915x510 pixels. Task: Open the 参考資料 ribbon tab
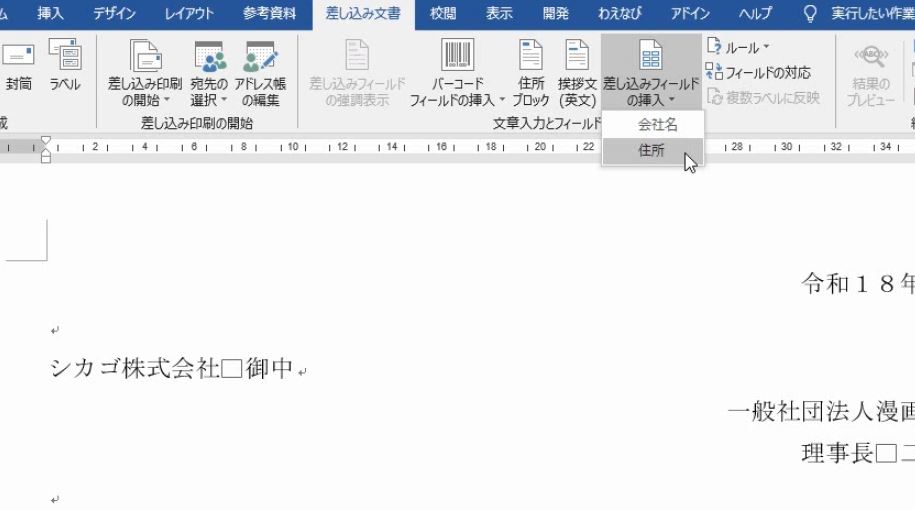269,13
